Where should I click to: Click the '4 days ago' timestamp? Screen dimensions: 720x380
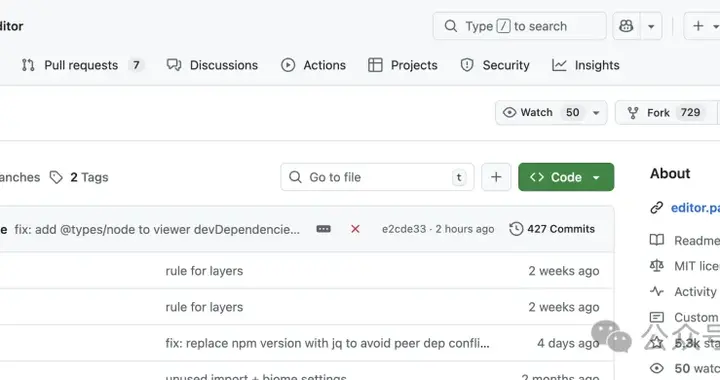pyautogui.click(x=568, y=343)
